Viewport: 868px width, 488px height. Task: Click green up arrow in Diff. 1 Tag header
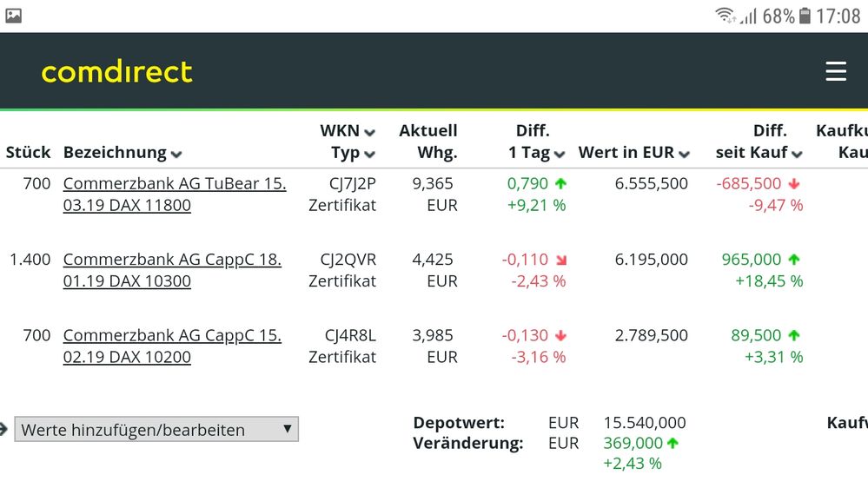pyautogui.click(x=560, y=153)
